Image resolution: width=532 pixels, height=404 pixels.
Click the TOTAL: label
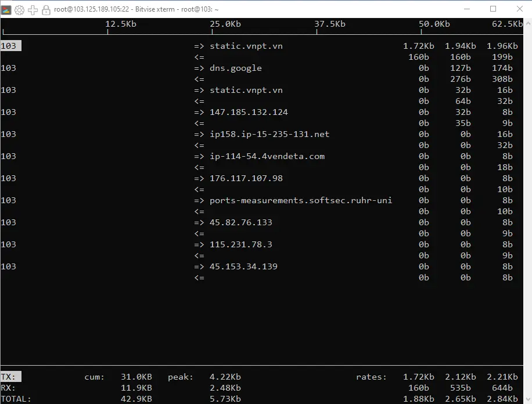tap(16, 399)
